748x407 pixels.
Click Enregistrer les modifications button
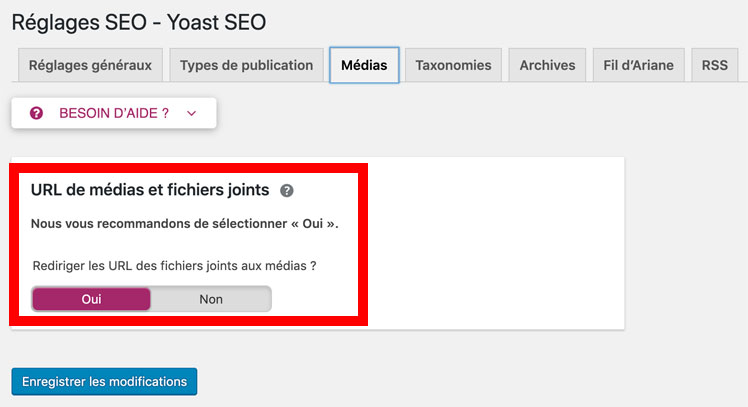coord(104,381)
